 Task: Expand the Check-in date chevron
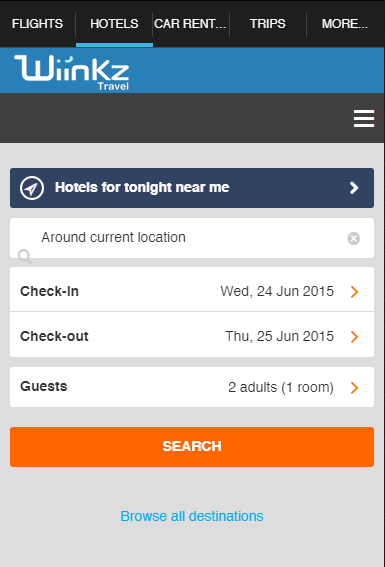(354, 291)
